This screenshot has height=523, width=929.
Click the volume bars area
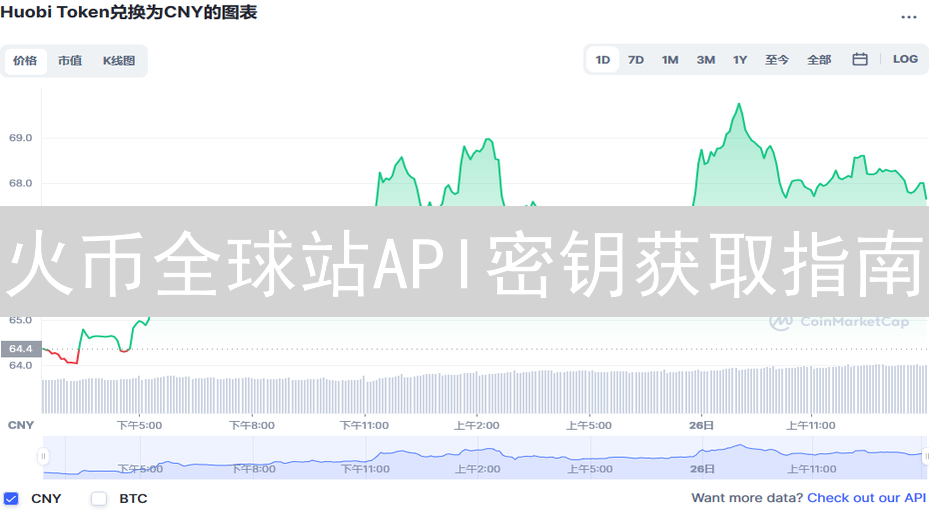click(x=483, y=388)
